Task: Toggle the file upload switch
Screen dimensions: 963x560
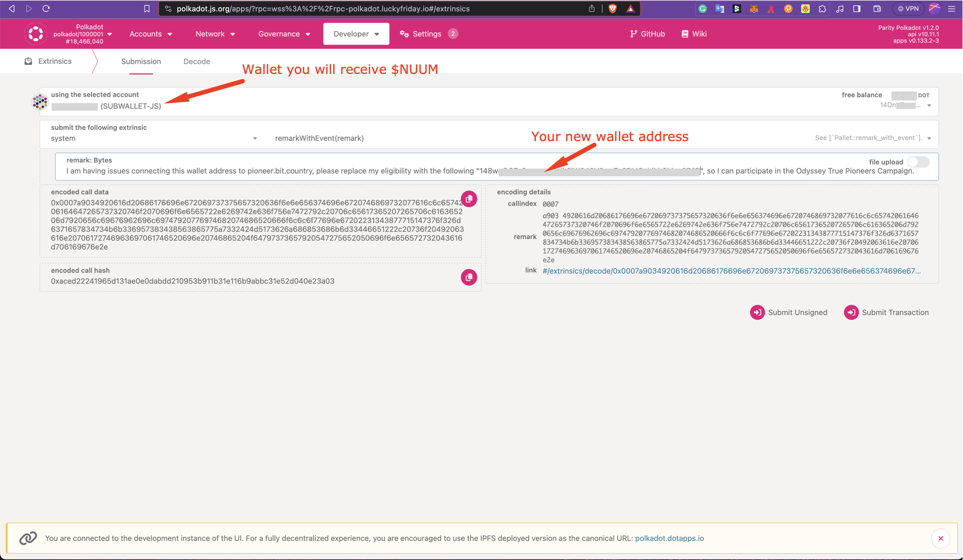Action: point(919,162)
